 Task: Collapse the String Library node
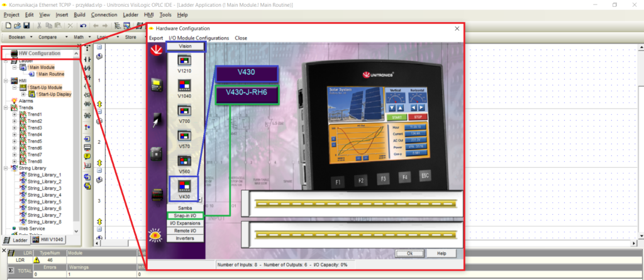click(6, 168)
